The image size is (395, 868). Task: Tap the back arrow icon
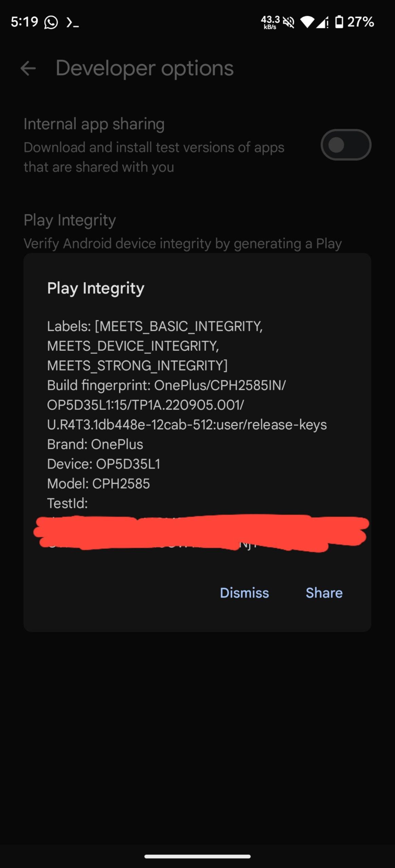click(28, 68)
